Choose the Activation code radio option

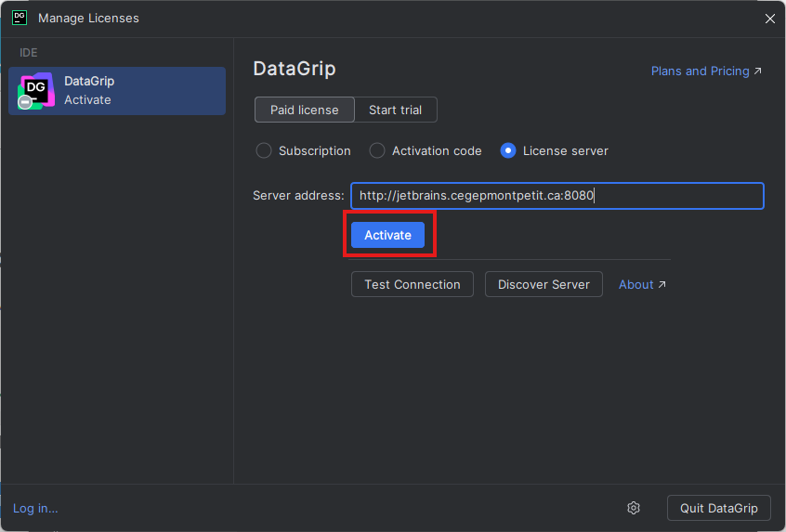[377, 150]
